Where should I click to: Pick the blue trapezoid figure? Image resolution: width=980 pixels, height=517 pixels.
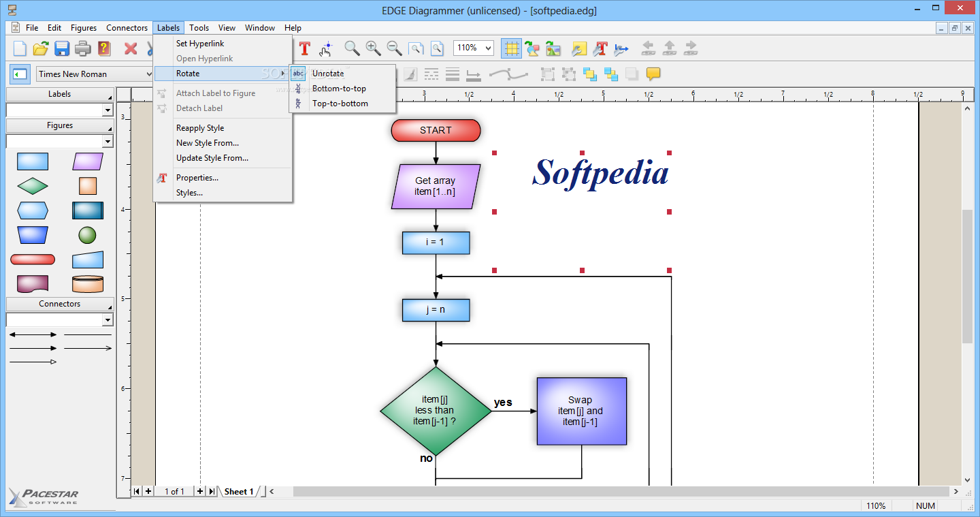tap(33, 235)
